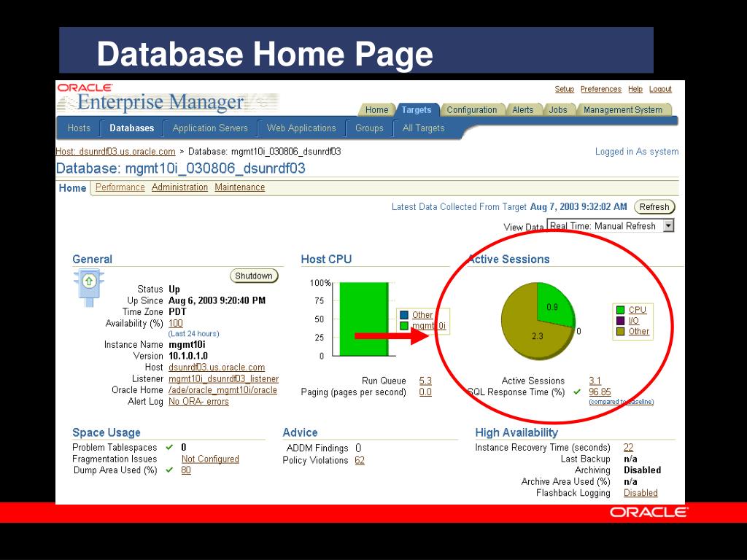Open the Configuration tab
This screenshot has width=747, height=560.
(x=472, y=110)
